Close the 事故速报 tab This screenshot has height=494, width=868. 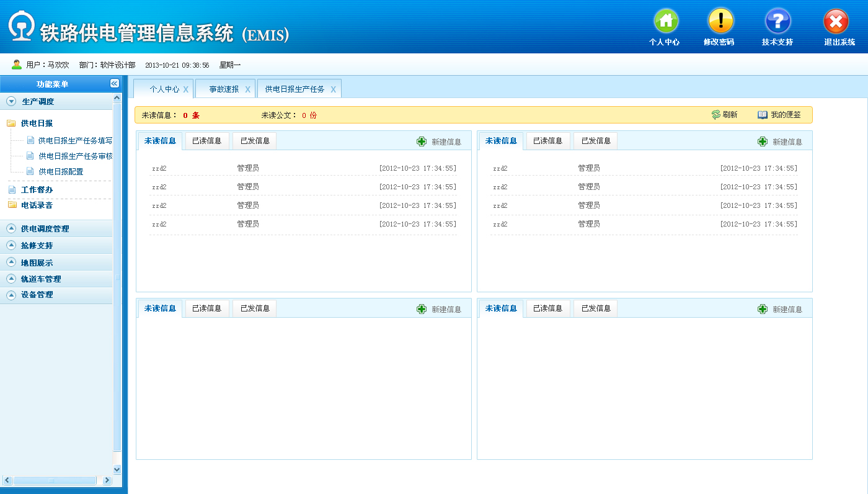click(x=247, y=89)
